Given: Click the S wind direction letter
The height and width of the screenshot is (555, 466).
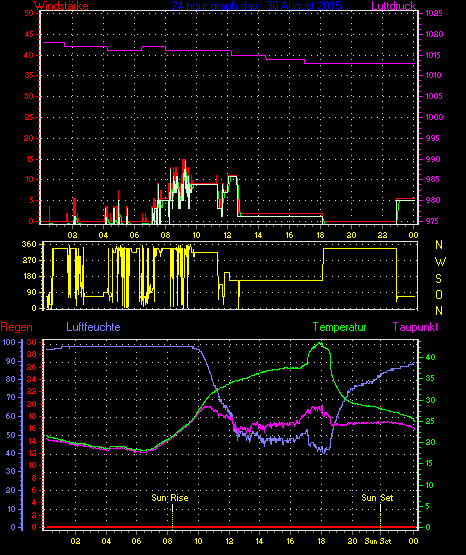Looking at the screenshot, I should 438,279.
